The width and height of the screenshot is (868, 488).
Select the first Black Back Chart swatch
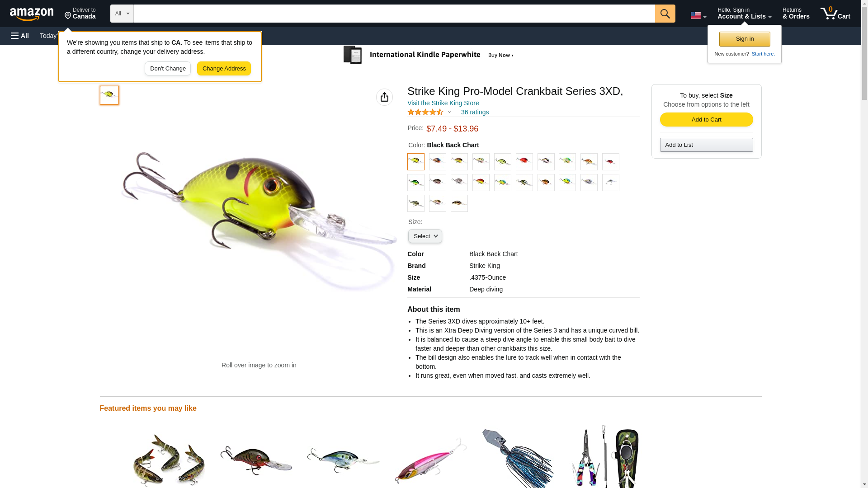click(x=415, y=162)
